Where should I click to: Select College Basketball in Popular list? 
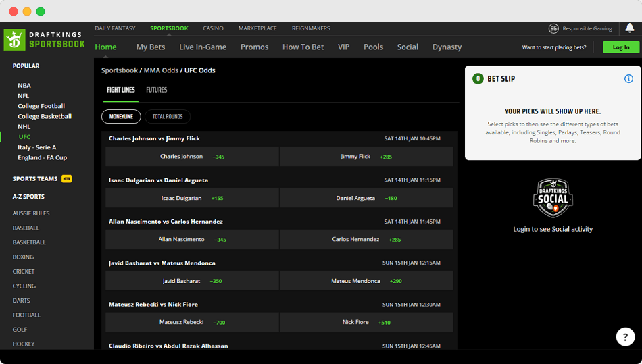45,116
